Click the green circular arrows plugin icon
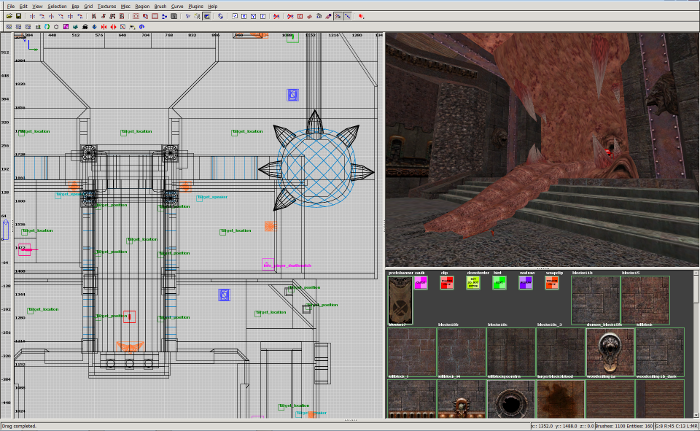Viewport: 700px width, 431px height. click(47, 27)
